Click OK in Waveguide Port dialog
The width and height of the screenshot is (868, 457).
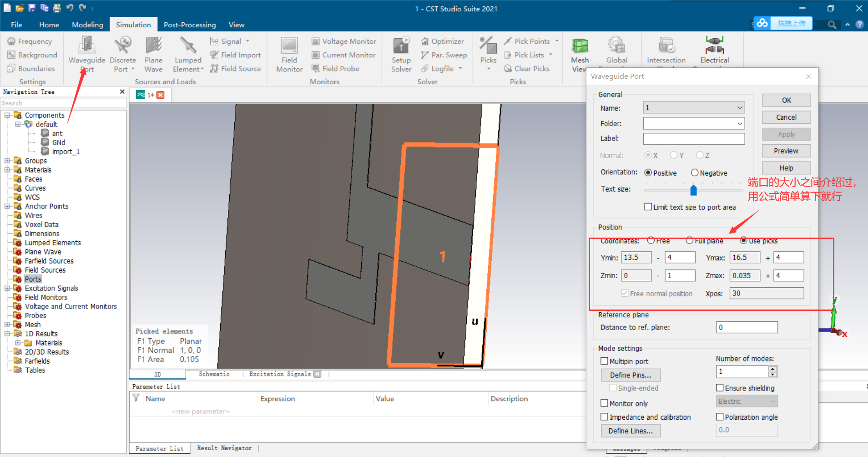[786, 100]
